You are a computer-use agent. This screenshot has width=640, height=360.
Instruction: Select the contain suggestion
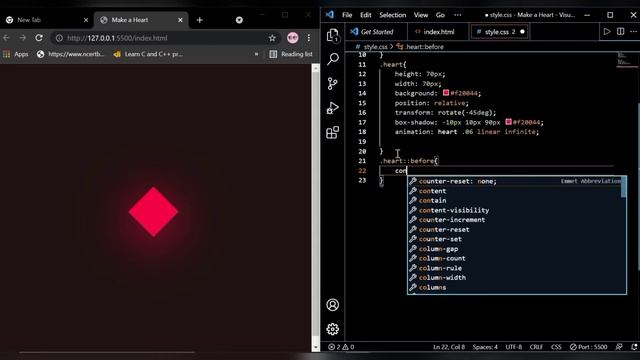pos(516,200)
